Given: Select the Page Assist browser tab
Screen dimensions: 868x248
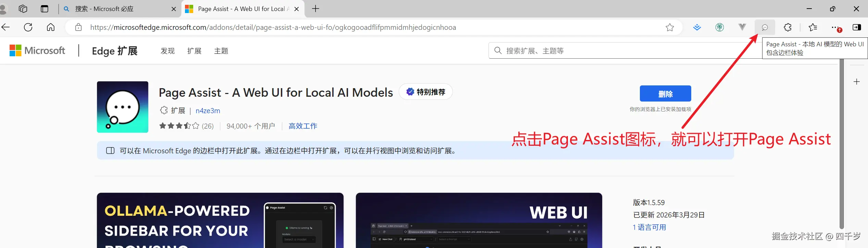Looking at the screenshot, I should coord(243,9).
